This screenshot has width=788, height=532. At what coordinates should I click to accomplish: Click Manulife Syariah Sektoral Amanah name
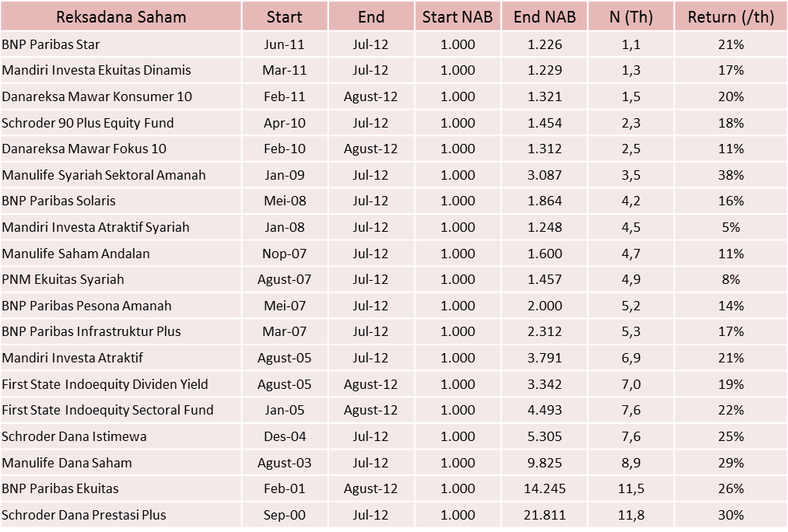[103, 175]
